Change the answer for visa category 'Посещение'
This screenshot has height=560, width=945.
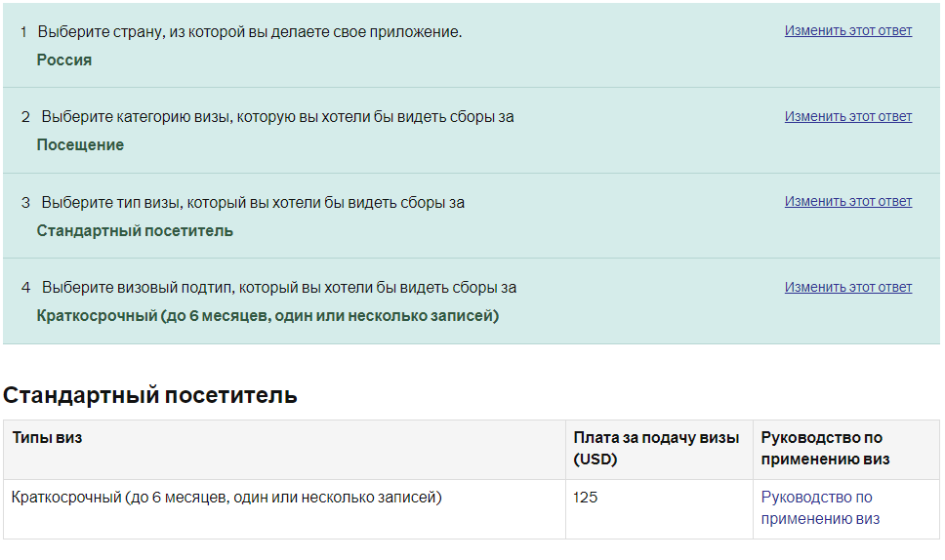[x=848, y=116]
